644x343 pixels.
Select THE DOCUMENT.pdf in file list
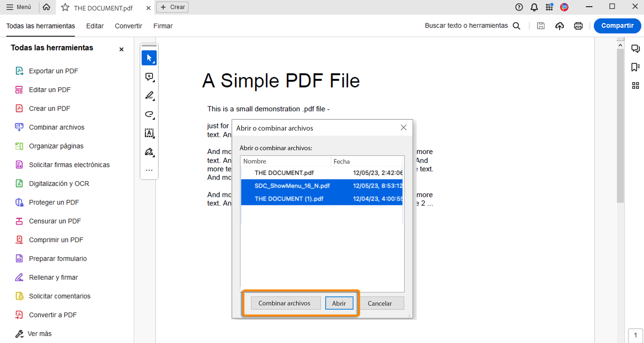coord(284,173)
